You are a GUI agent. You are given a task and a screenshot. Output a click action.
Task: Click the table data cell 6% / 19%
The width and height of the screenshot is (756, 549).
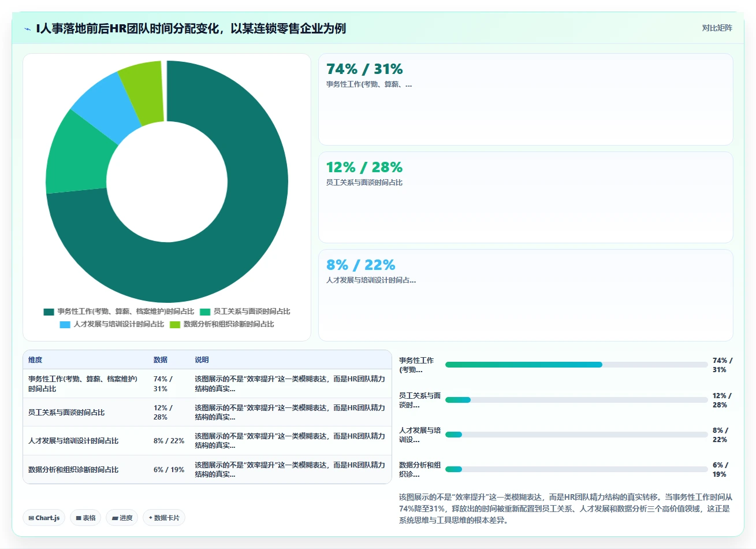(x=169, y=470)
